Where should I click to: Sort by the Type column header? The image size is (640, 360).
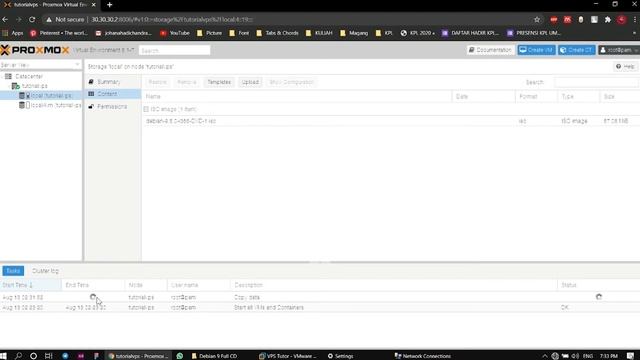578,96
